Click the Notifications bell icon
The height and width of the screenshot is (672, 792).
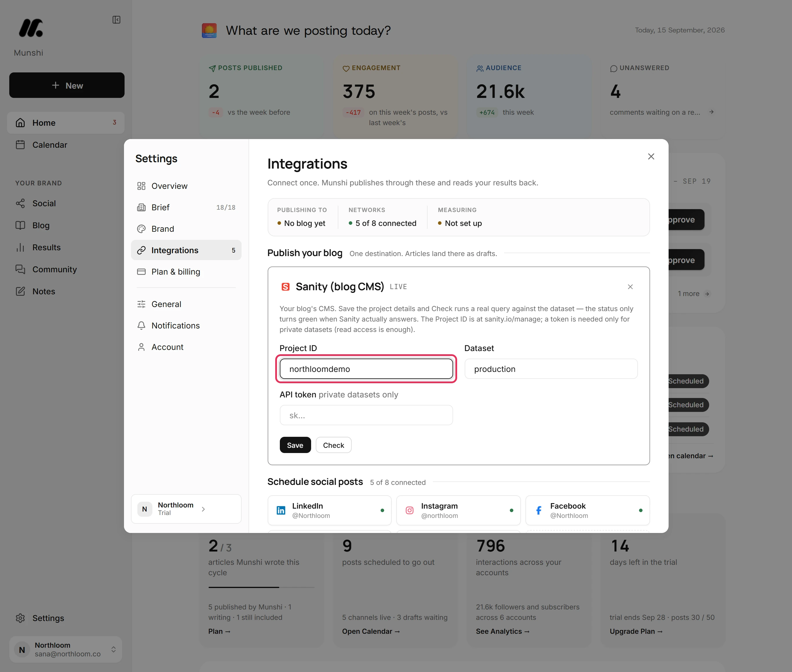click(141, 325)
